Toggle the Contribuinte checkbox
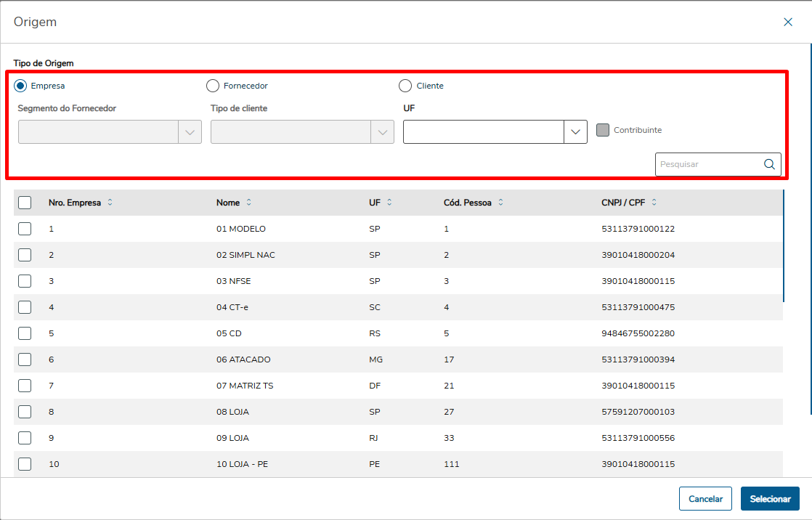 [x=603, y=130]
